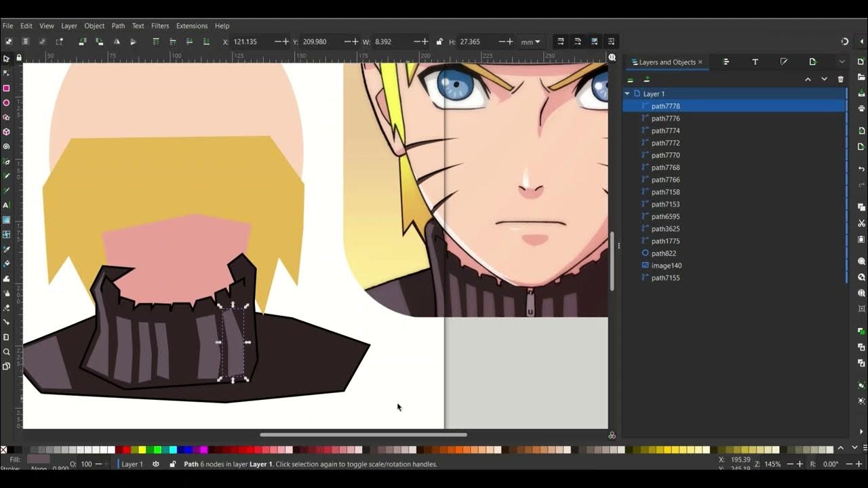The width and height of the screenshot is (868, 488).
Task: Select the Tweak tool
Action: (x=6, y=279)
